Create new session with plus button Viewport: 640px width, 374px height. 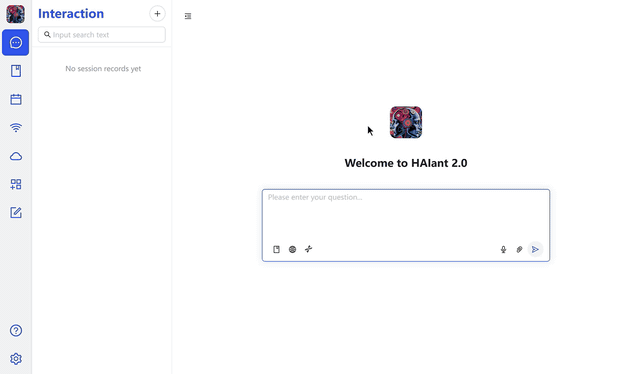coord(157,13)
